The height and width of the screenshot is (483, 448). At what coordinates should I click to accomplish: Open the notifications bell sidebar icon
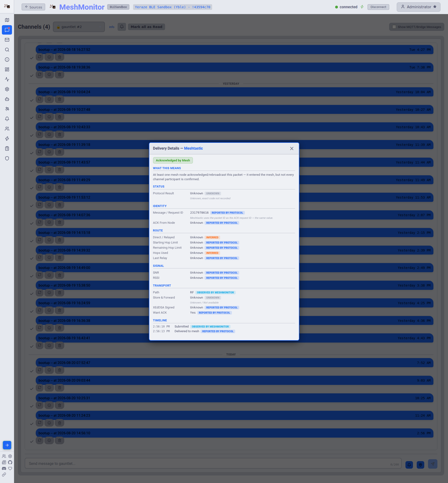[7, 119]
